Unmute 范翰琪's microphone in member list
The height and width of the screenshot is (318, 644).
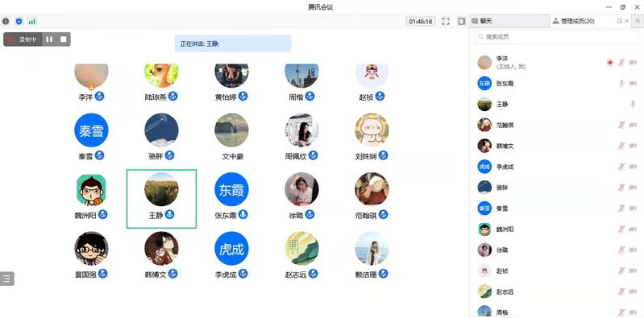point(621,125)
